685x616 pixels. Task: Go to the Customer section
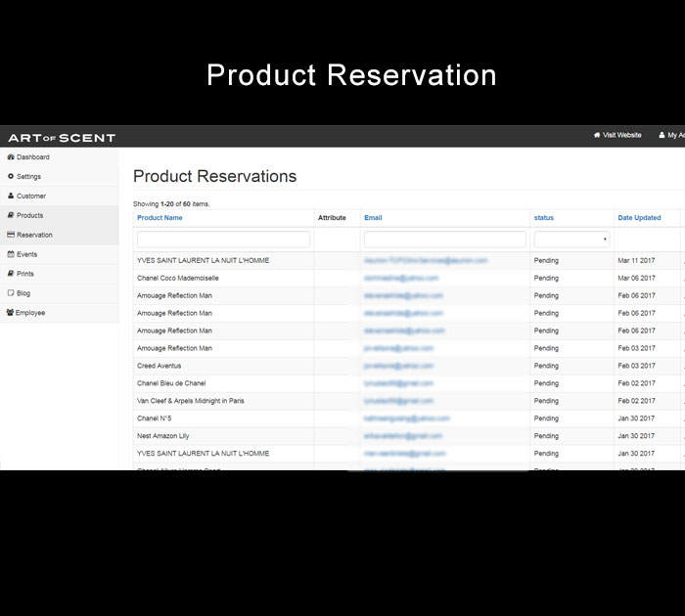click(60, 196)
